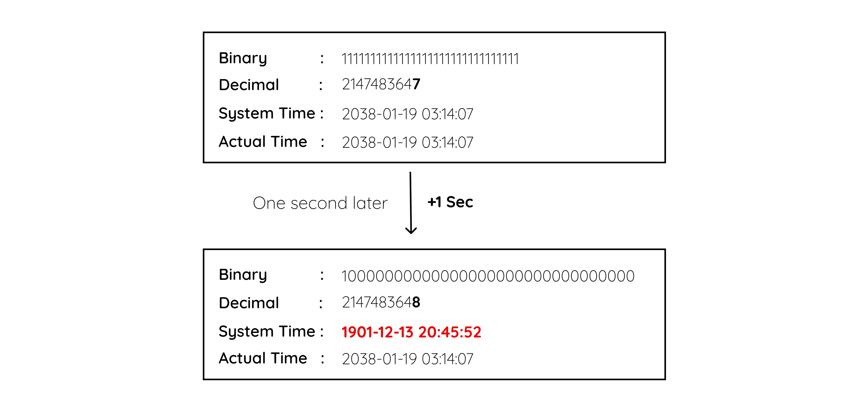Click the bottom box Actual Time value
Image resolution: width=868 pixels, height=411 pixels.
pyautogui.click(x=407, y=359)
